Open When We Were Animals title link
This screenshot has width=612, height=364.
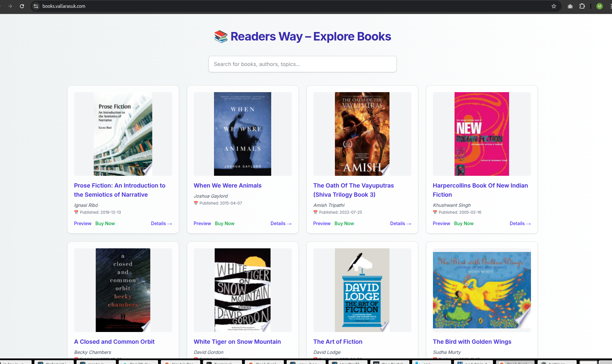click(x=227, y=185)
